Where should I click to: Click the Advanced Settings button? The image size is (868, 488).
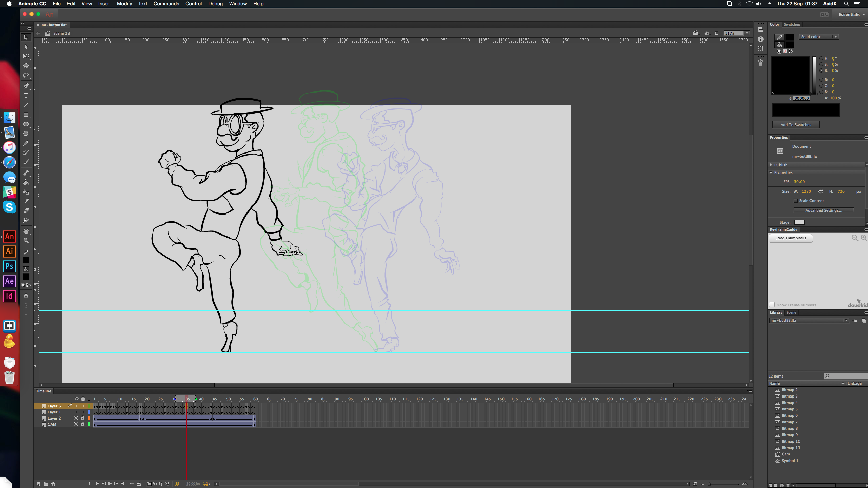click(824, 210)
